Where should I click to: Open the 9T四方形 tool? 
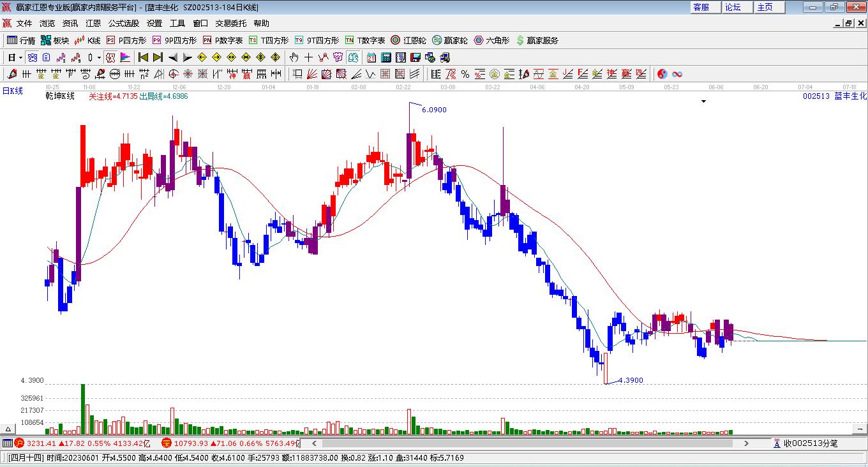coord(317,40)
